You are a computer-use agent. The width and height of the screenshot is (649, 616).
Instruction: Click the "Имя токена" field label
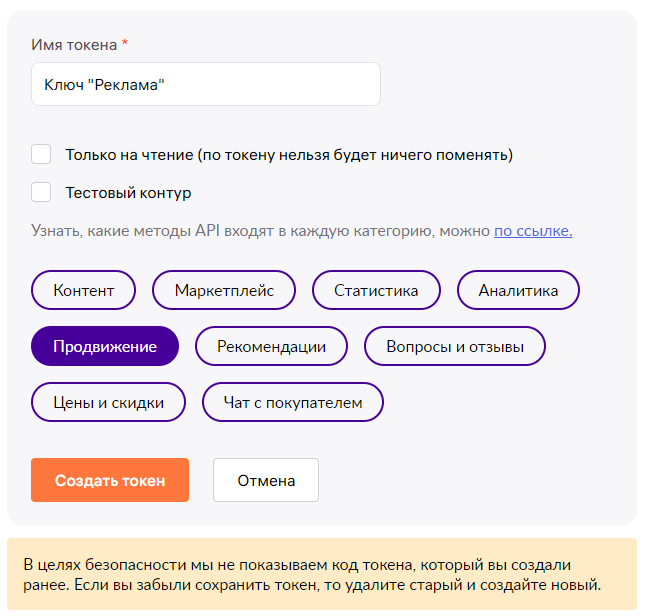tap(75, 45)
